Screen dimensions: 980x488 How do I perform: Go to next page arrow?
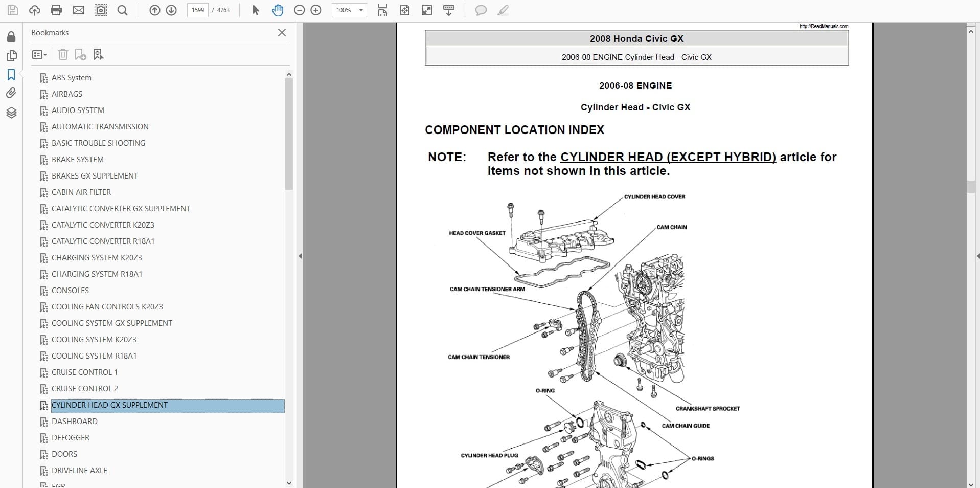(171, 10)
